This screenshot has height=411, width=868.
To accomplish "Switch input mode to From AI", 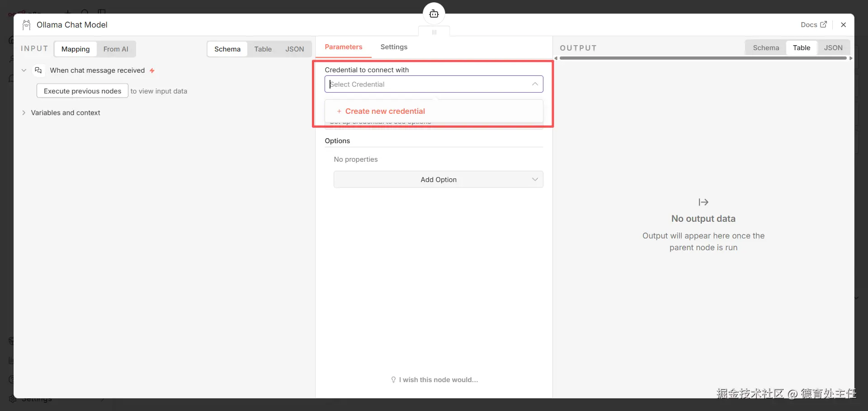I will [x=116, y=49].
